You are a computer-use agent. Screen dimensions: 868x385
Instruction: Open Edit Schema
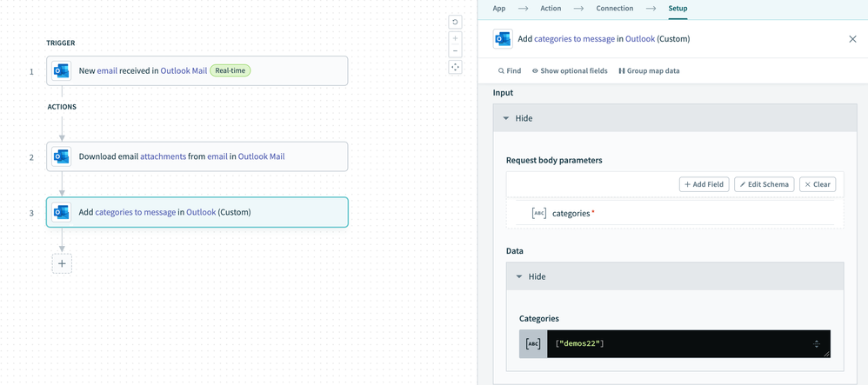click(x=764, y=184)
